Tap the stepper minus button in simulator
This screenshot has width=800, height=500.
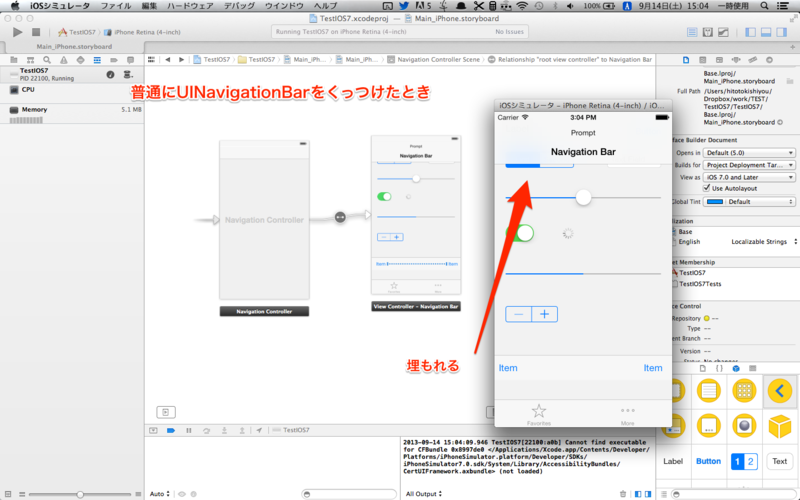pos(518,314)
